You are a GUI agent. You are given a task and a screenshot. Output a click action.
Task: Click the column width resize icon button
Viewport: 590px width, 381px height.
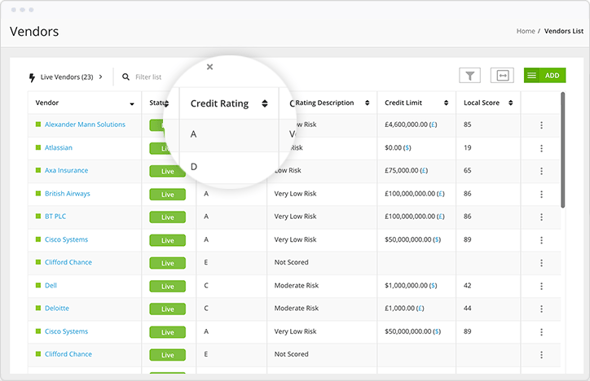502,76
